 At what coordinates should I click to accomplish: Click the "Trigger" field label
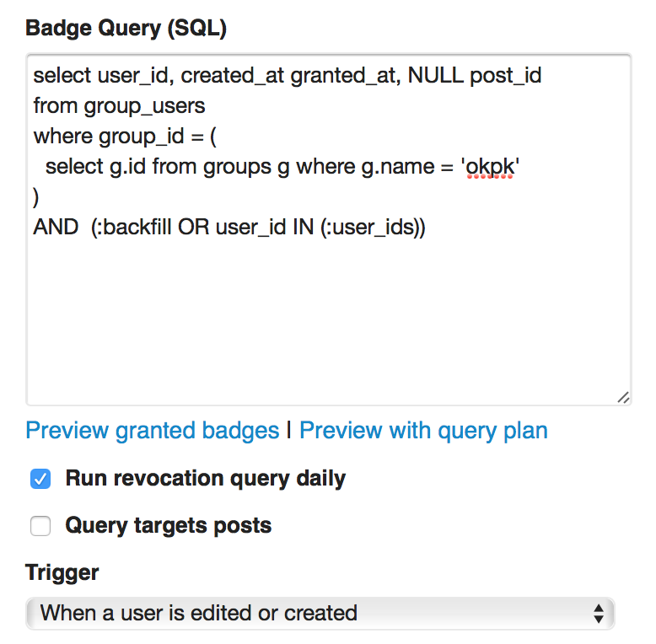[x=62, y=573]
